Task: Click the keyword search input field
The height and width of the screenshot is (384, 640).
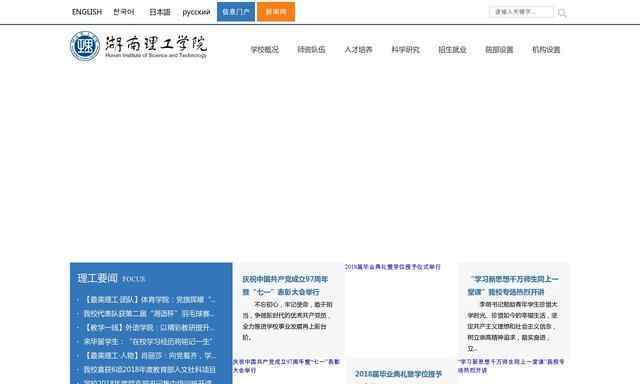Action: [521, 12]
